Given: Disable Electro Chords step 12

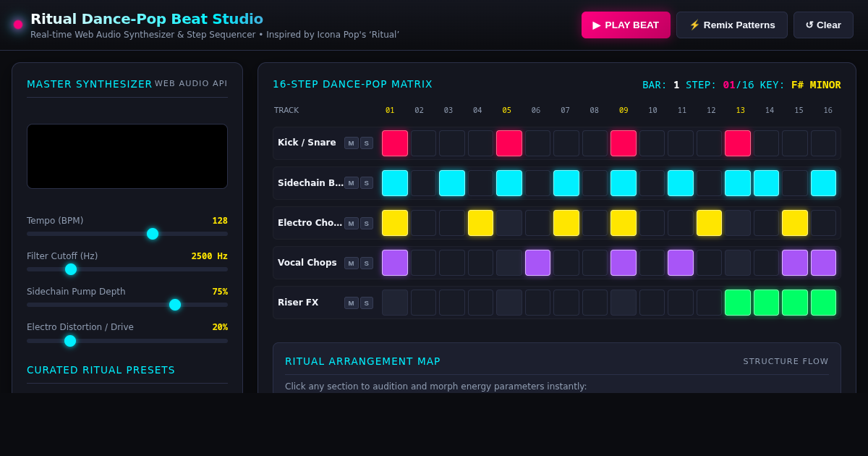Looking at the screenshot, I should [x=709, y=223].
